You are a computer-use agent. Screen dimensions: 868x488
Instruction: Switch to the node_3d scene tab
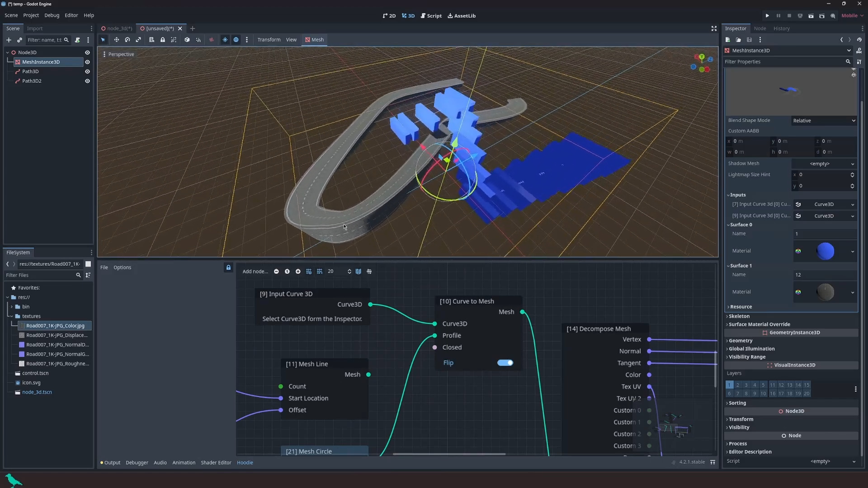117,28
